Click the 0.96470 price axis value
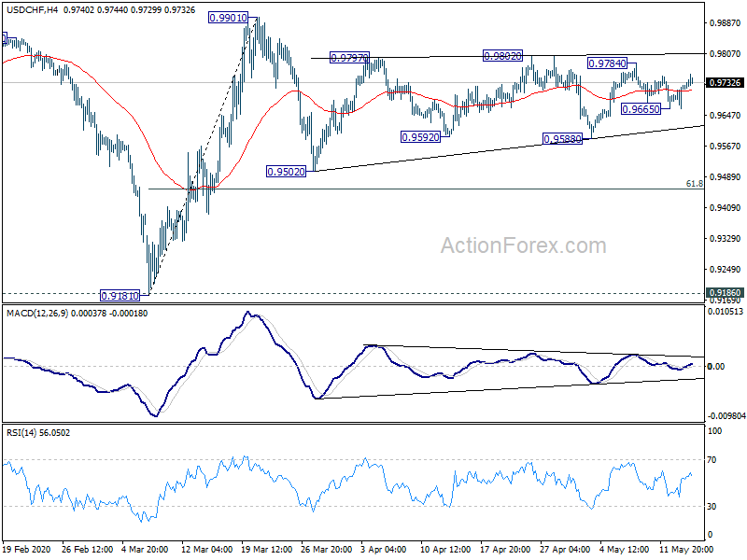This screenshot has height=560, width=747. (x=725, y=115)
